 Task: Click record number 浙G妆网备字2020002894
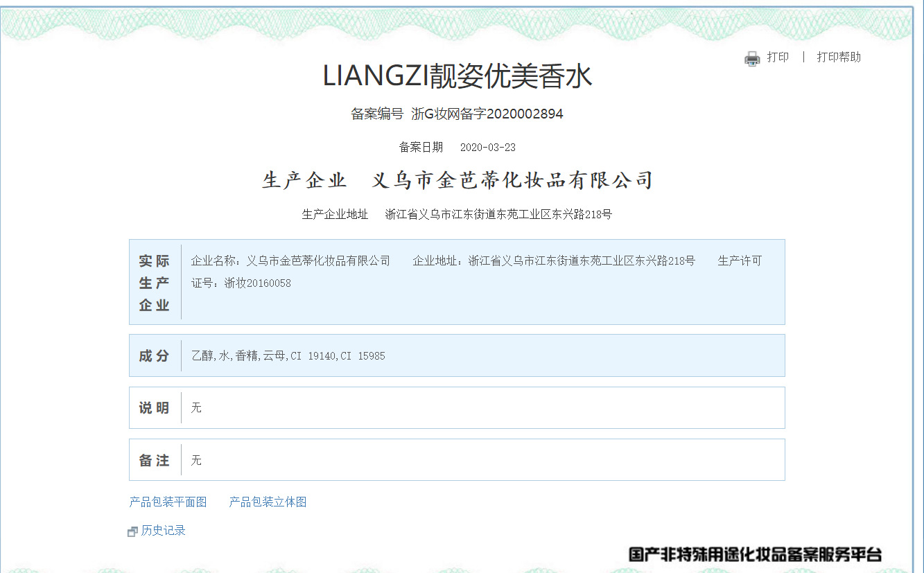tap(487, 114)
